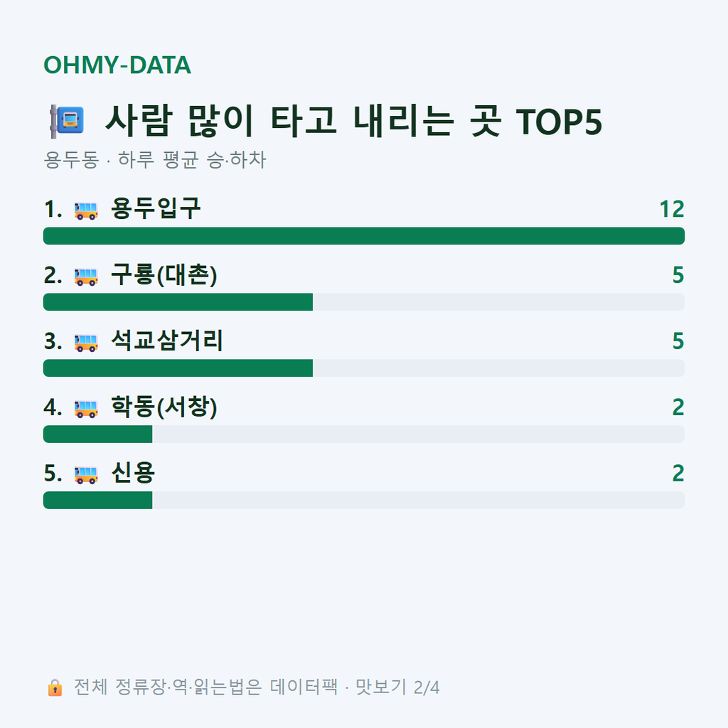Click the 학동(서창) progress bar

[x=364, y=434]
